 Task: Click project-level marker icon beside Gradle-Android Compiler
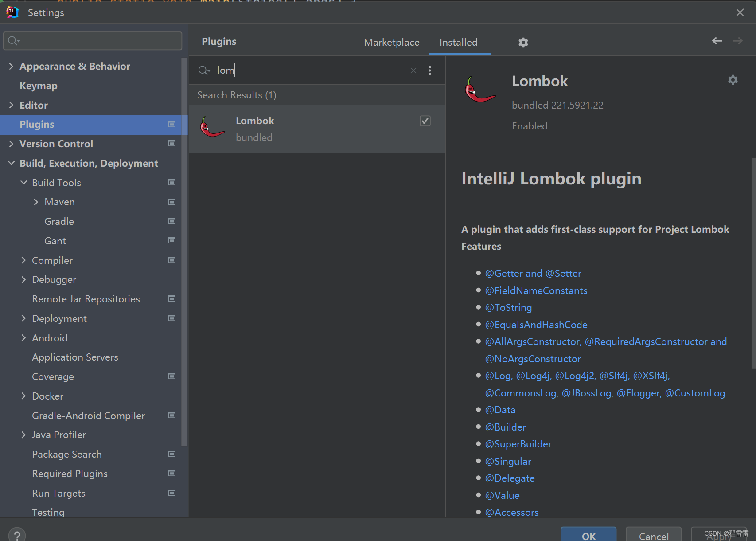click(x=172, y=415)
